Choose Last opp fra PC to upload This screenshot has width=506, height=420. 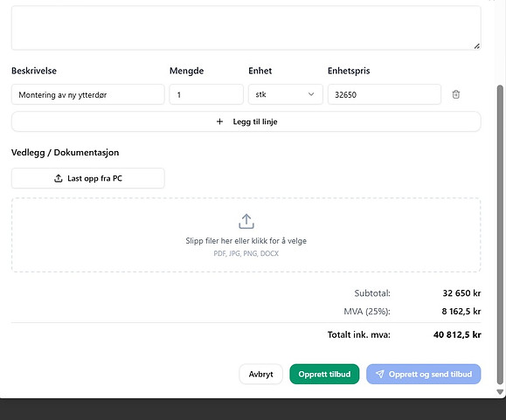pos(87,178)
